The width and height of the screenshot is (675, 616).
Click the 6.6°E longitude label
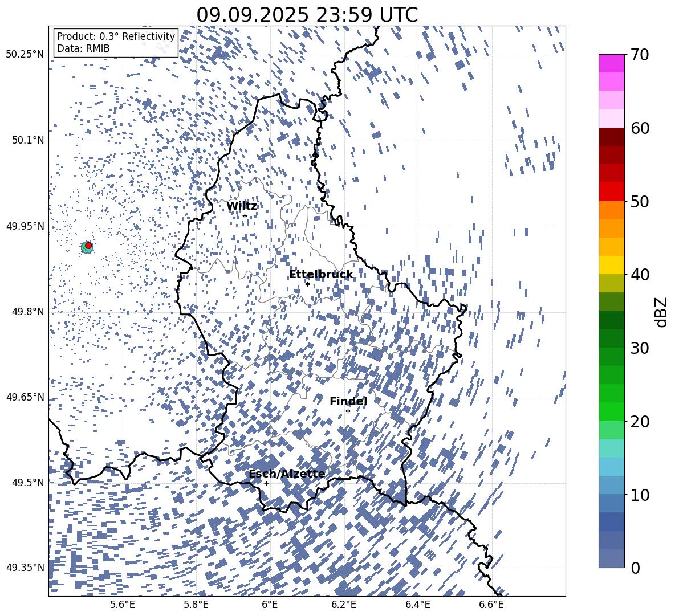491,605
